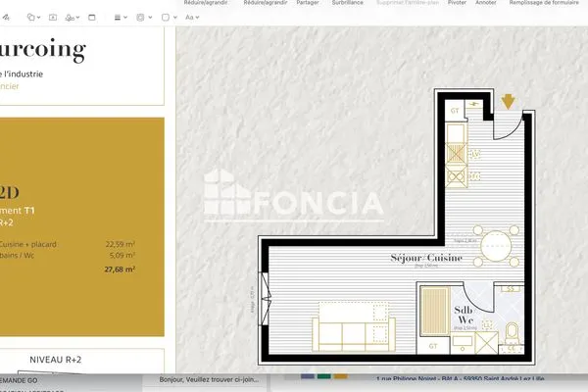Click the Annoter toolbar label
The width and height of the screenshot is (588, 392).
486,3
